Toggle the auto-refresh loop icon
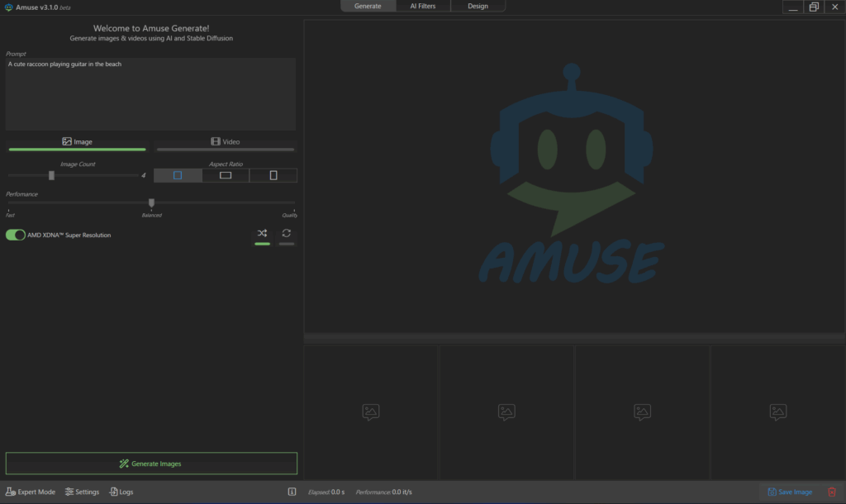Viewport: 846px width, 504px height. click(x=287, y=235)
